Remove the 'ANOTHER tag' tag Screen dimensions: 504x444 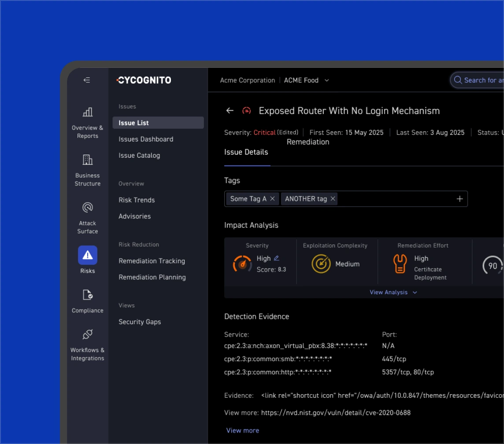[333, 199]
